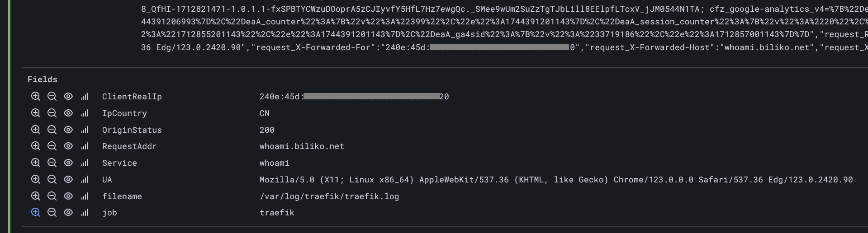Select the whoami.biliko.net field value
The width and height of the screenshot is (868, 233).
point(302,146)
